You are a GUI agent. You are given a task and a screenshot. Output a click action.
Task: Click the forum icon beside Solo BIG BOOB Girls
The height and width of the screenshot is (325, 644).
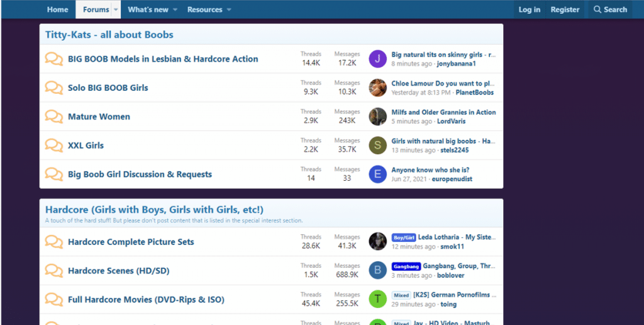(x=54, y=88)
